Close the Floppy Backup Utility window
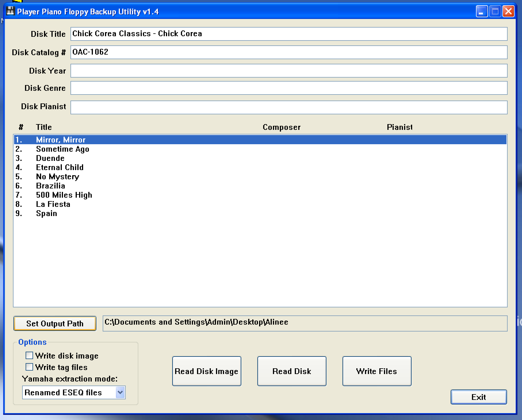The width and height of the screenshot is (522, 420). click(508, 11)
